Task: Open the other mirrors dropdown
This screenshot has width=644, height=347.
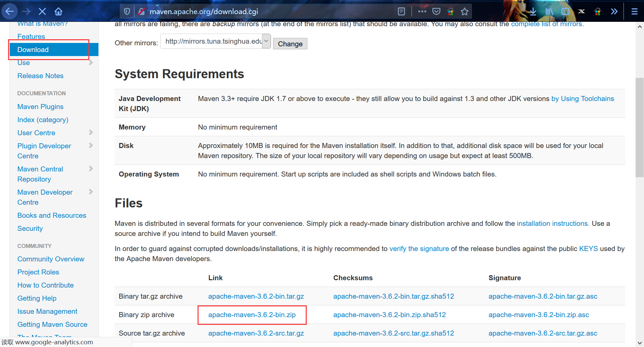Action: point(216,41)
